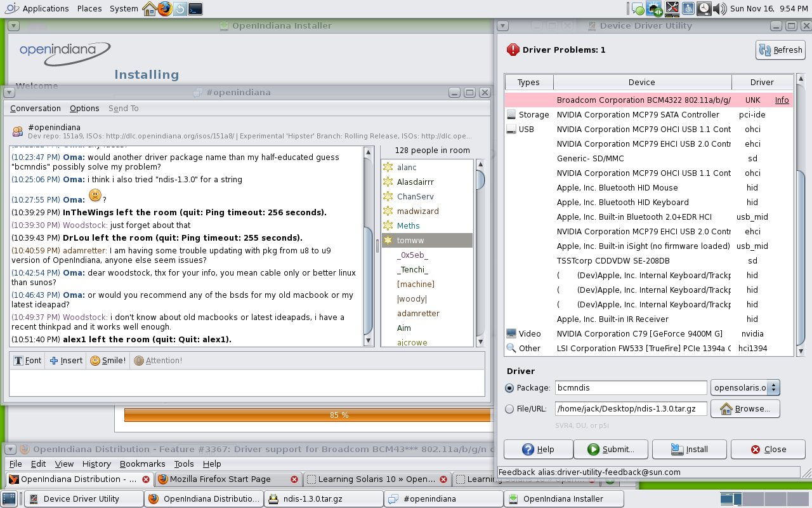Click the Video category icon in device list
This screenshot has width=812, height=508.
click(511, 333)
